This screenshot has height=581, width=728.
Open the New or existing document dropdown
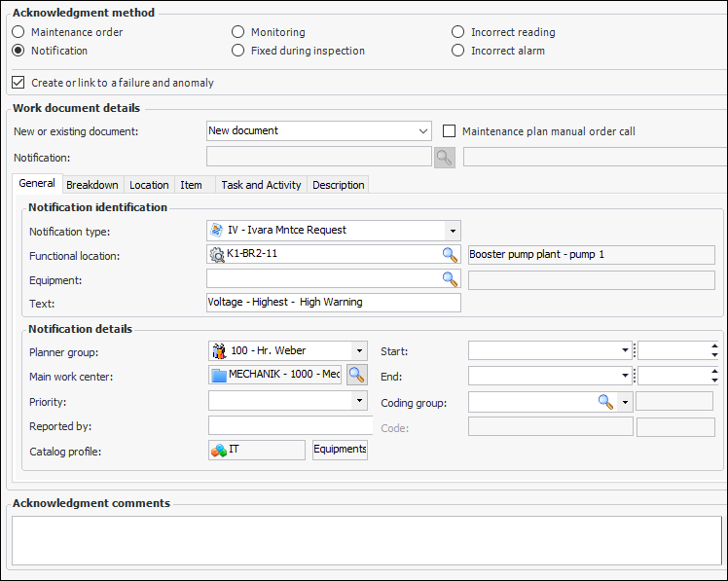coord(422,131)
